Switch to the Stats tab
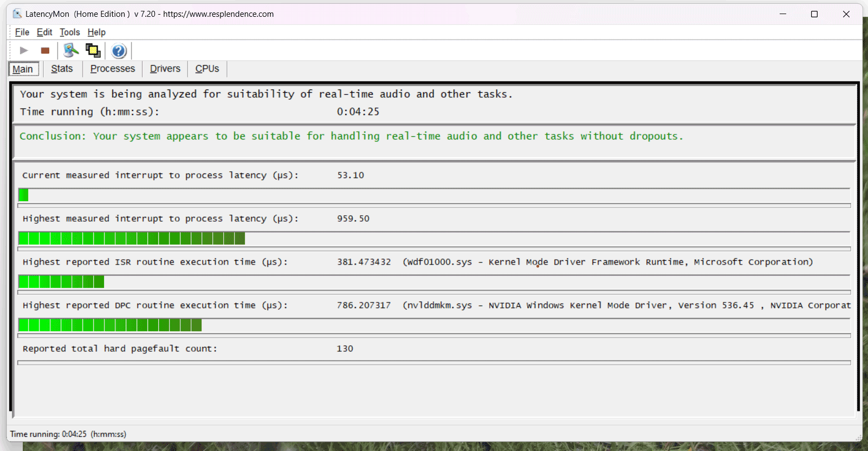This screenshot has height=451, width=868. click(x=62, y=69)
